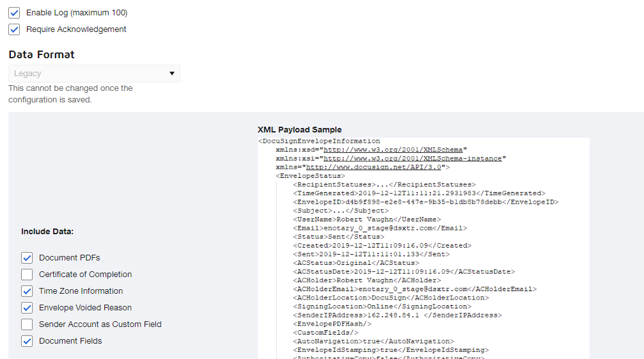The image size is (644, 359).
Task: Uncheck the Envelope Voided Reason checkbox
Action: (x=27, y=308)
